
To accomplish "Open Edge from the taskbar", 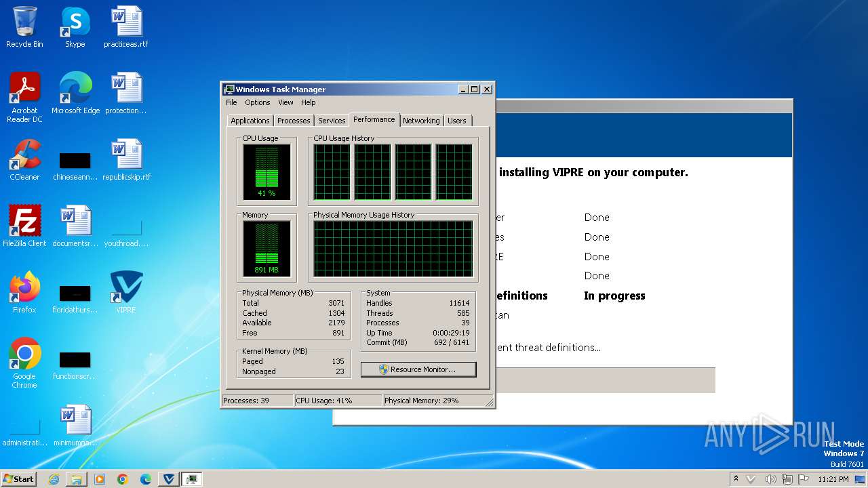I will pyautogui.click(x=146, y=479).
